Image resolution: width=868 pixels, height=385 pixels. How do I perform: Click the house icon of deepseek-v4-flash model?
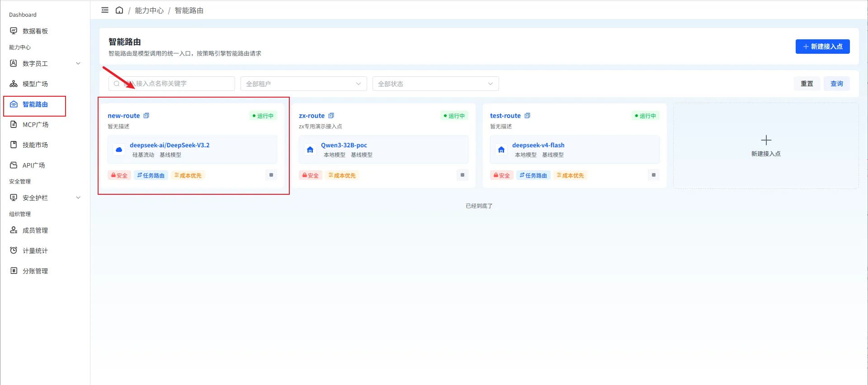(x=501, y=150)
